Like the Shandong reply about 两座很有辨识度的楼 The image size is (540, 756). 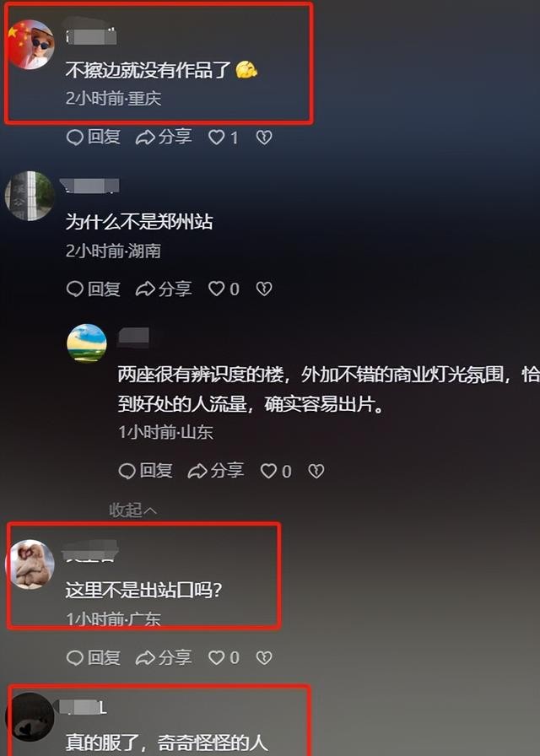[x=276, y=471]
